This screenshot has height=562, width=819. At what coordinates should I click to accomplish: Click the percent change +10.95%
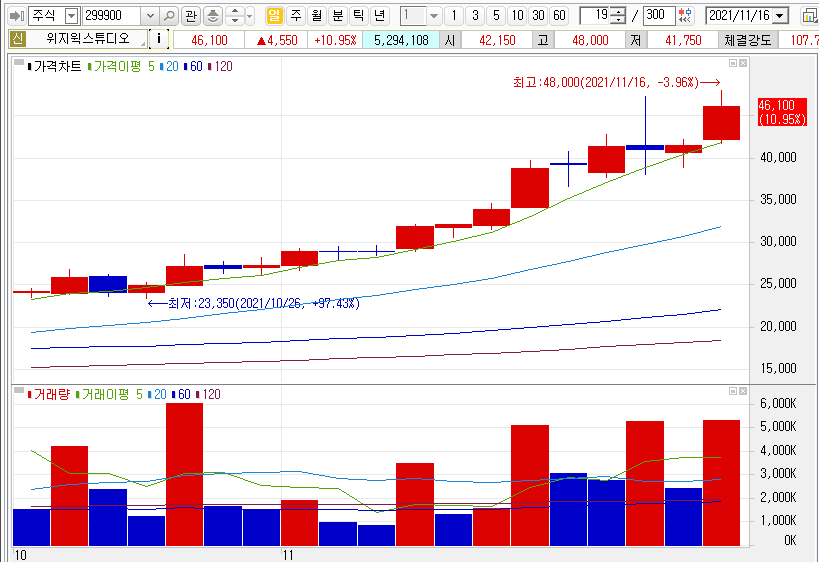coord(335,40)
